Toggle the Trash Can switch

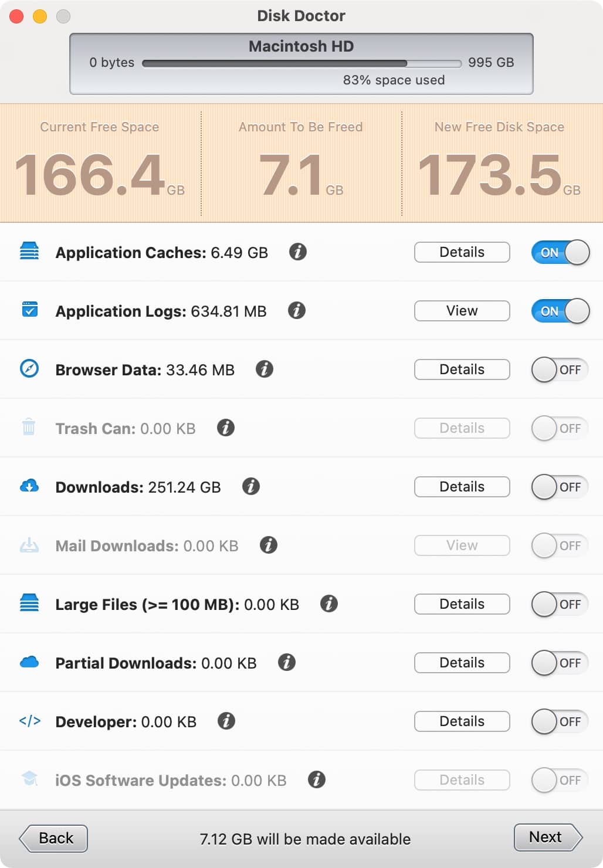point(560,428)
